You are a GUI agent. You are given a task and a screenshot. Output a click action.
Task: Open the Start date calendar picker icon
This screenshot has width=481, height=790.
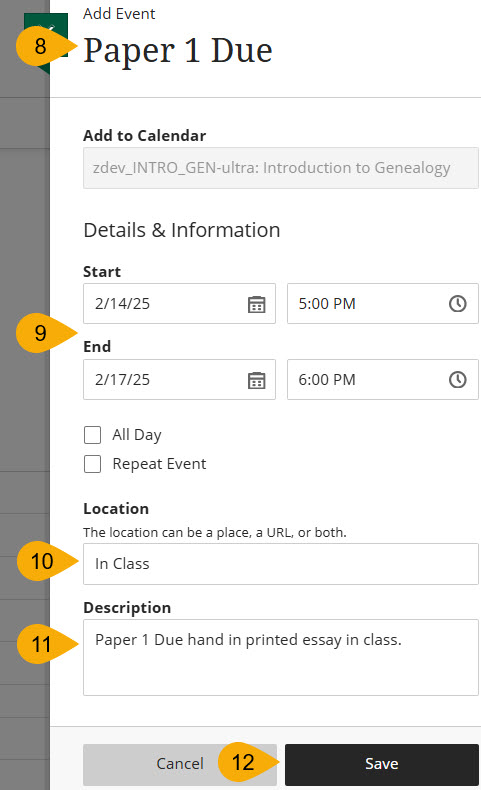[x=256, y=304]
